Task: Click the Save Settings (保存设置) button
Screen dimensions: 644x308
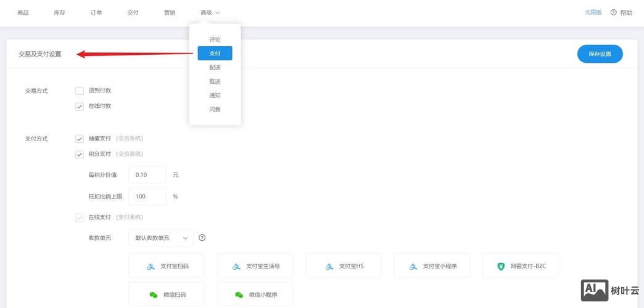Action: coord(600,54)
